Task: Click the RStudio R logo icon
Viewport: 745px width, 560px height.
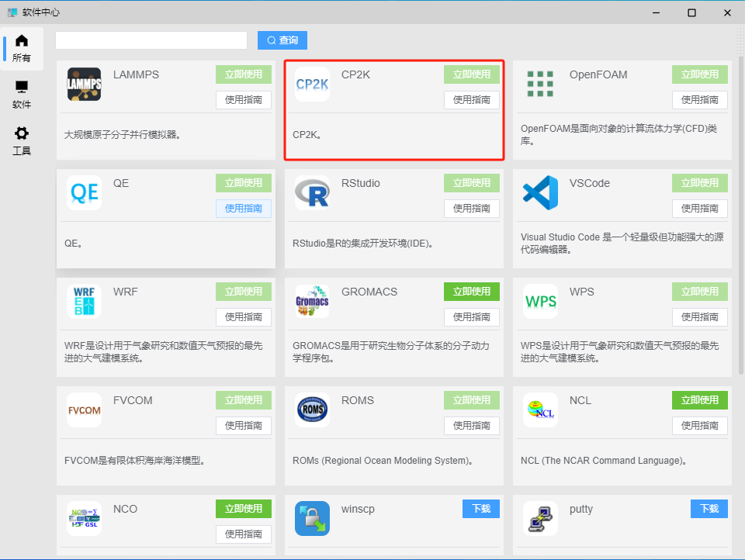Action: click(x=312, y=193)
